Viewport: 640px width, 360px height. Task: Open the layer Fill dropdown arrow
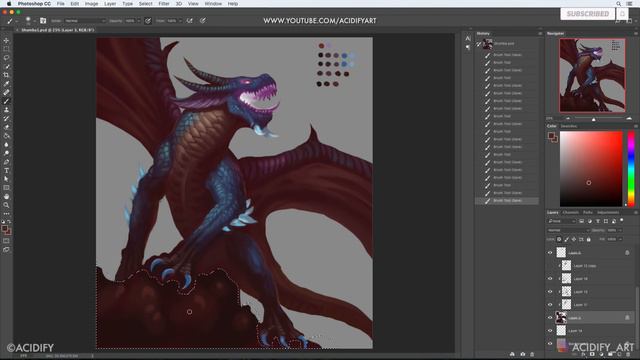click(620, 239)
